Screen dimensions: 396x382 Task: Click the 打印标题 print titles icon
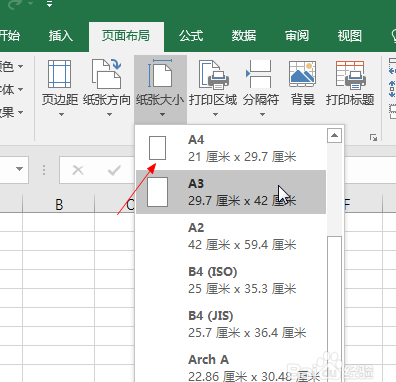click(x=350, y=75)
